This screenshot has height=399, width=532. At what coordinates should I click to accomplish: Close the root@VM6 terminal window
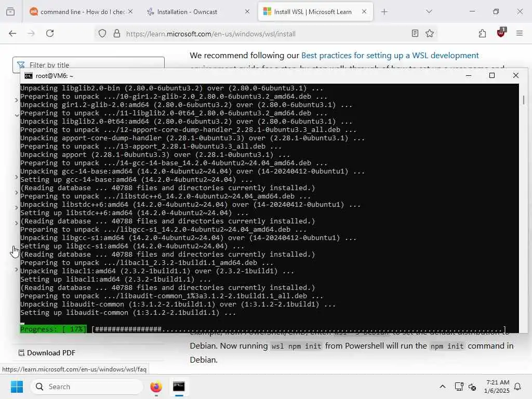516,76
